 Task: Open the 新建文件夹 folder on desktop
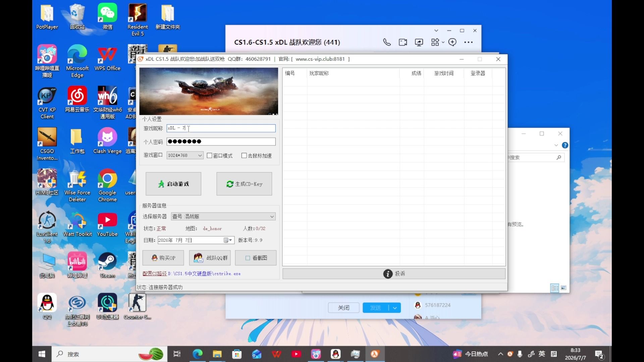[168, 17]
